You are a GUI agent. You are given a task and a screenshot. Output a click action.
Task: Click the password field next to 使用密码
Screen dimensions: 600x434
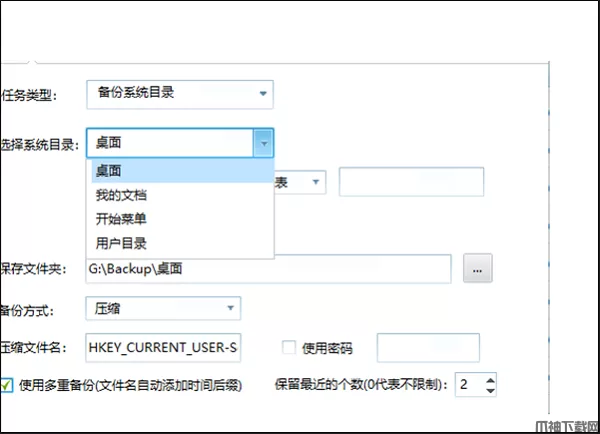[427, 348]
